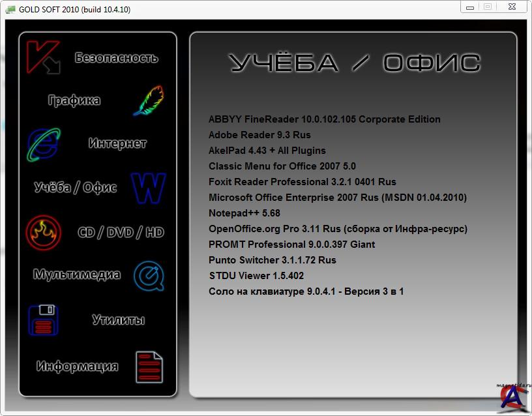Click the floppy disk utilities icon

click(44, 320)
